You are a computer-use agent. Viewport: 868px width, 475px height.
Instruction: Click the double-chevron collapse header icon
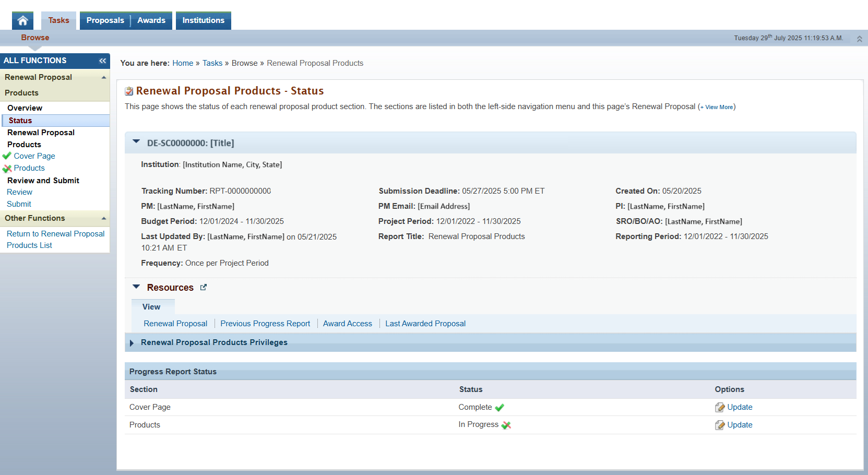pyautogui.click(x=859, y=39)
